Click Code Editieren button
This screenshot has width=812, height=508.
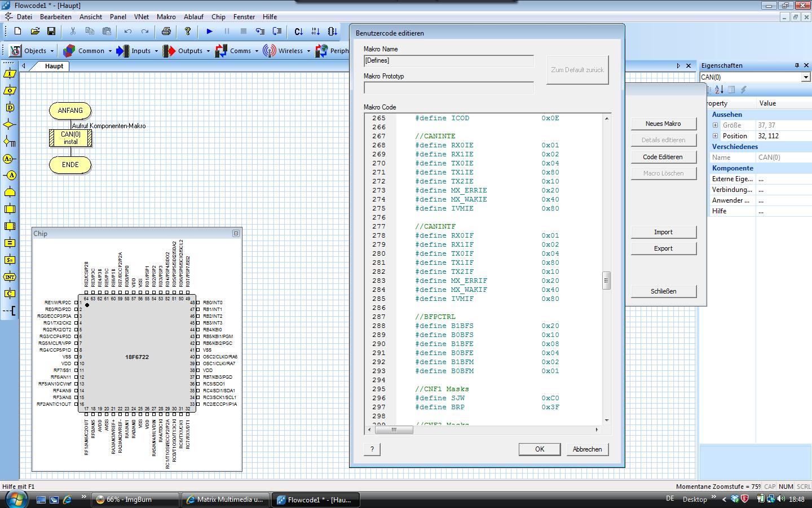(x=663, y=157)
